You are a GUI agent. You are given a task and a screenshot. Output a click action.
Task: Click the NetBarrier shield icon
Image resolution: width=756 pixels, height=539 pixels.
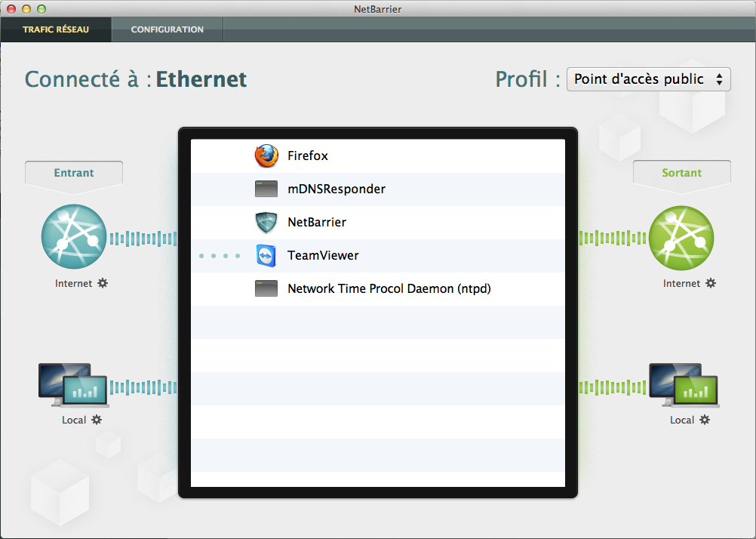click(266, 223)
